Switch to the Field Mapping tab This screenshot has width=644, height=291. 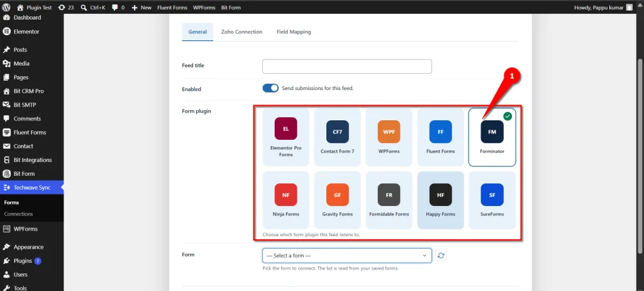[x=294, y=31]
